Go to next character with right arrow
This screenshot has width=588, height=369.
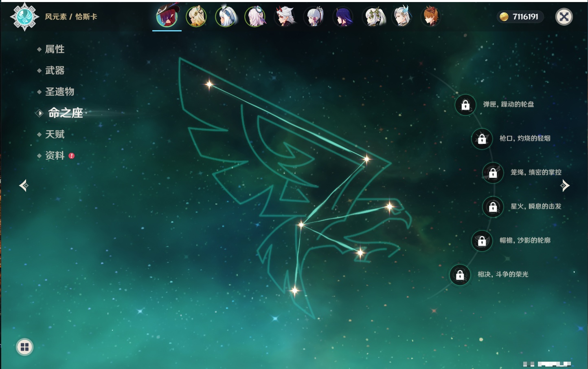[565, 186]
